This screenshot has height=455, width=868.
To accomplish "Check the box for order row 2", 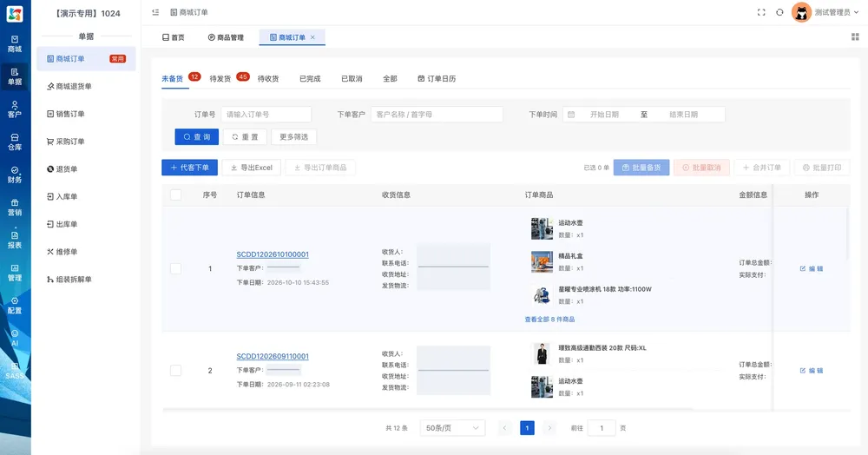I will click(176, 370).
